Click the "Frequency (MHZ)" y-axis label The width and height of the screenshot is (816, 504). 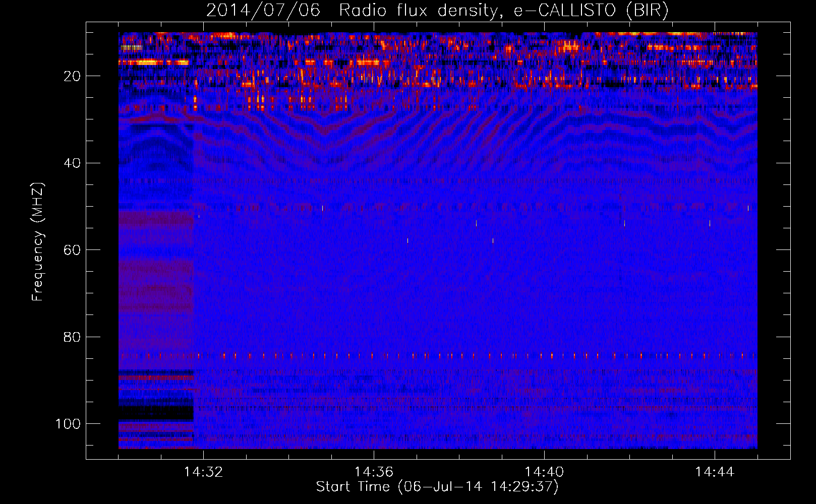tap(38, 242)
